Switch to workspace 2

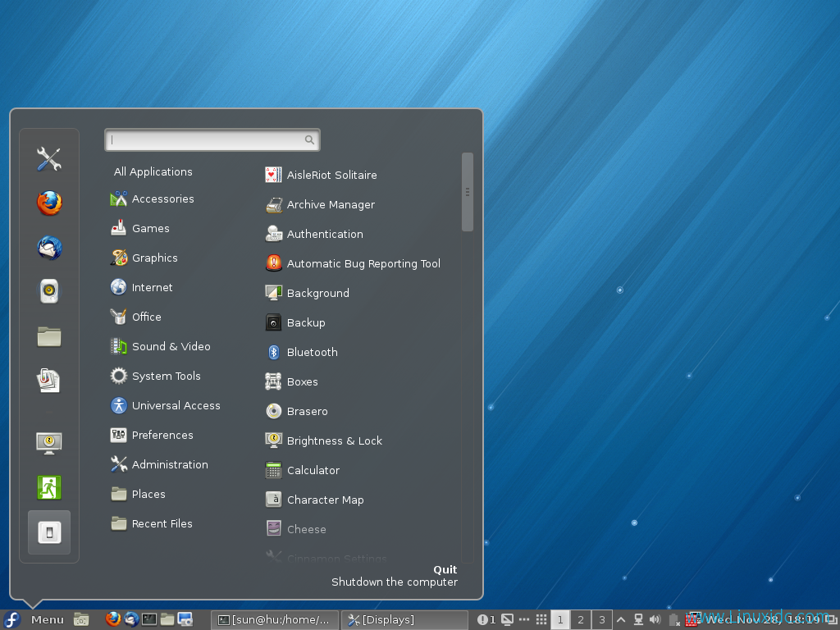[580, 619]
